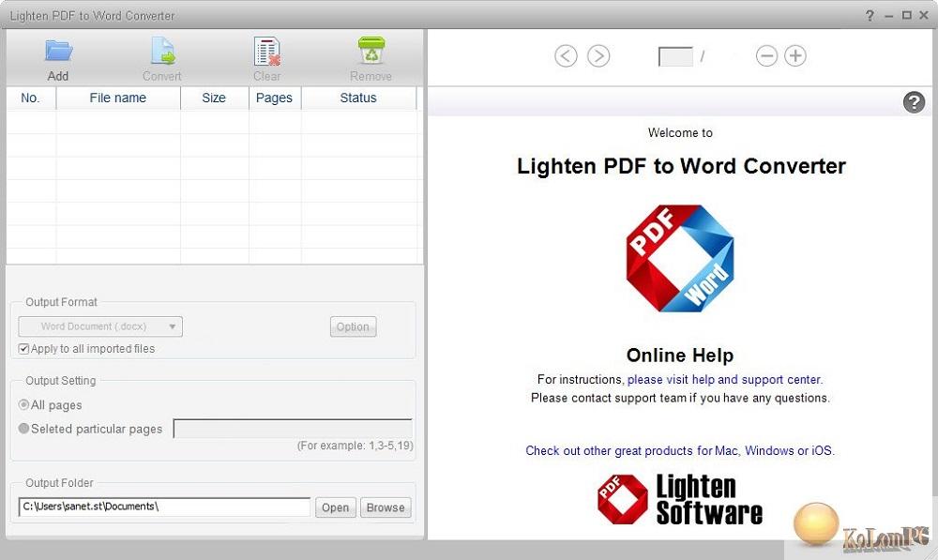Open the Mac products link

pos(726,450)
